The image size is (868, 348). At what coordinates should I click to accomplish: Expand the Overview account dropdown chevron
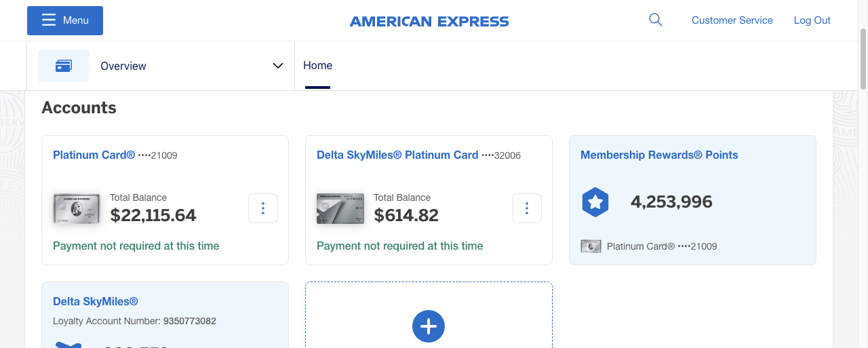tap(277, 66)
